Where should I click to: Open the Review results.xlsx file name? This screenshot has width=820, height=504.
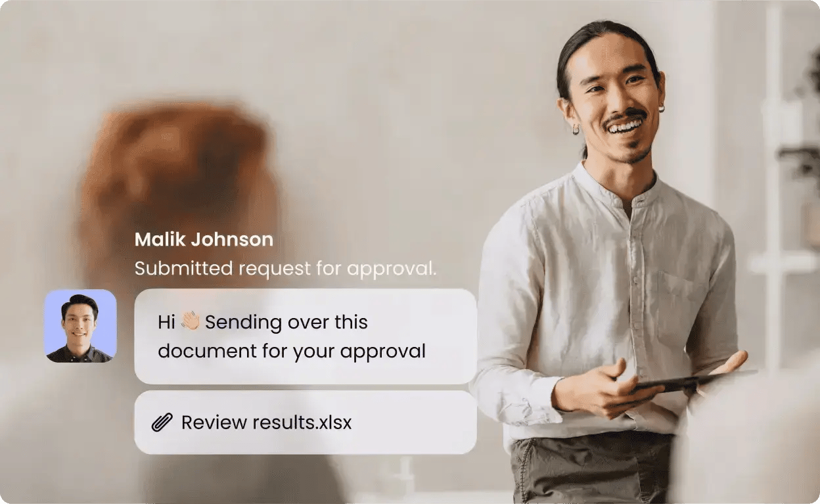click(x=266, y=423)
